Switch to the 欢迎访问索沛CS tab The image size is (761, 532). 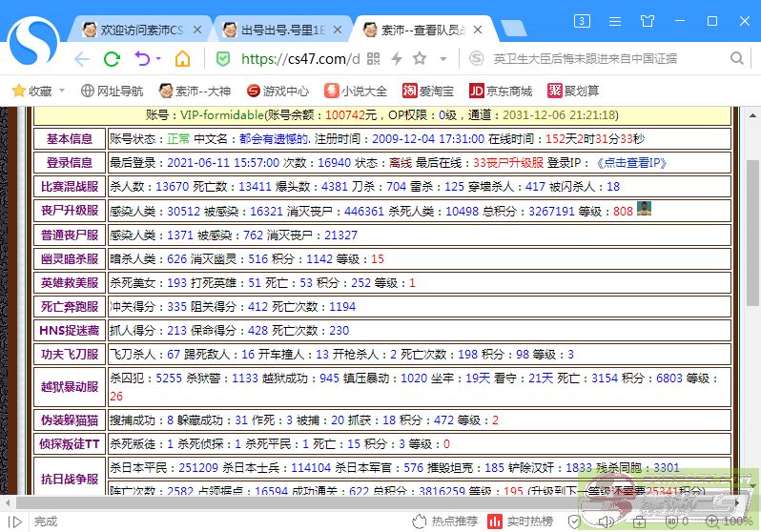(x=134, y=30)
